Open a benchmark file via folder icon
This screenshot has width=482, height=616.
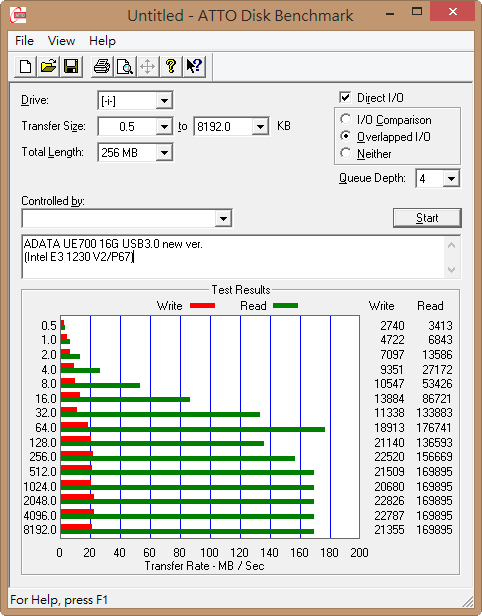(48, 66)
